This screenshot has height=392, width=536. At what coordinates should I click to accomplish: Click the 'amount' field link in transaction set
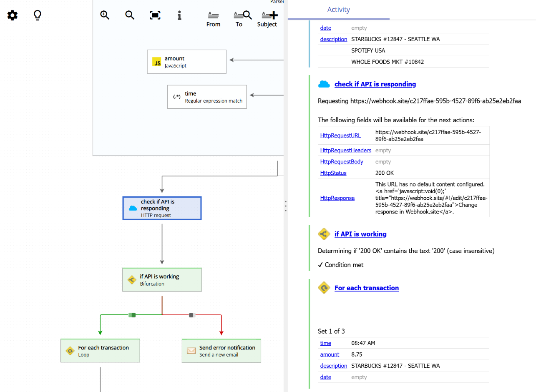[x=329, y=354]
